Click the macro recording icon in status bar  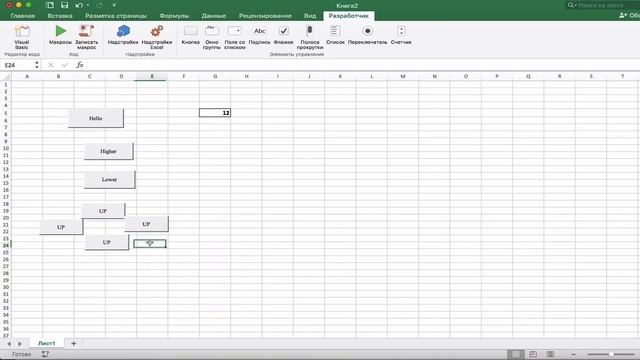(45, 354)
